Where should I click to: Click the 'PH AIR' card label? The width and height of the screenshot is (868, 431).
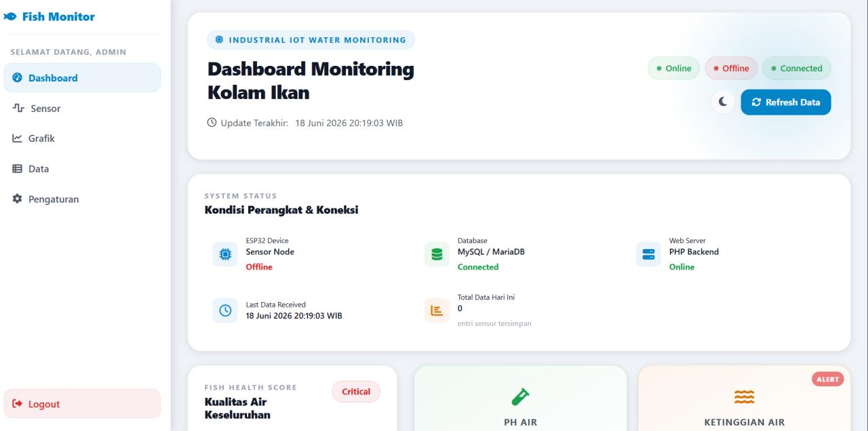[x=520, y=422]
